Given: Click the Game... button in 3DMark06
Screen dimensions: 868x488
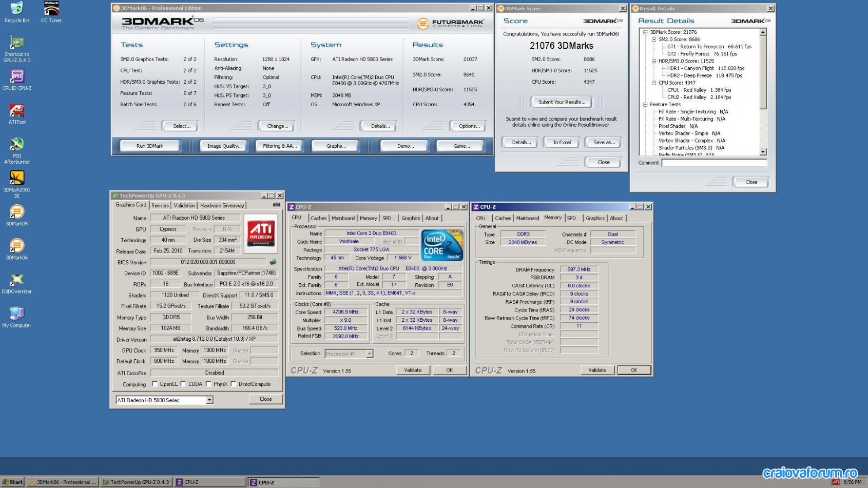Looking at the screenshot, I should (x=461, y=146).
